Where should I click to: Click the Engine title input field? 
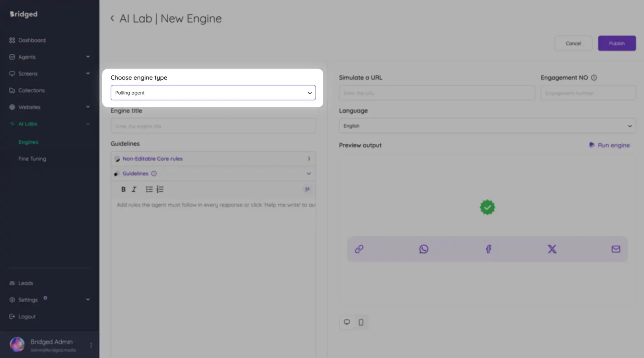coord(213,126)
